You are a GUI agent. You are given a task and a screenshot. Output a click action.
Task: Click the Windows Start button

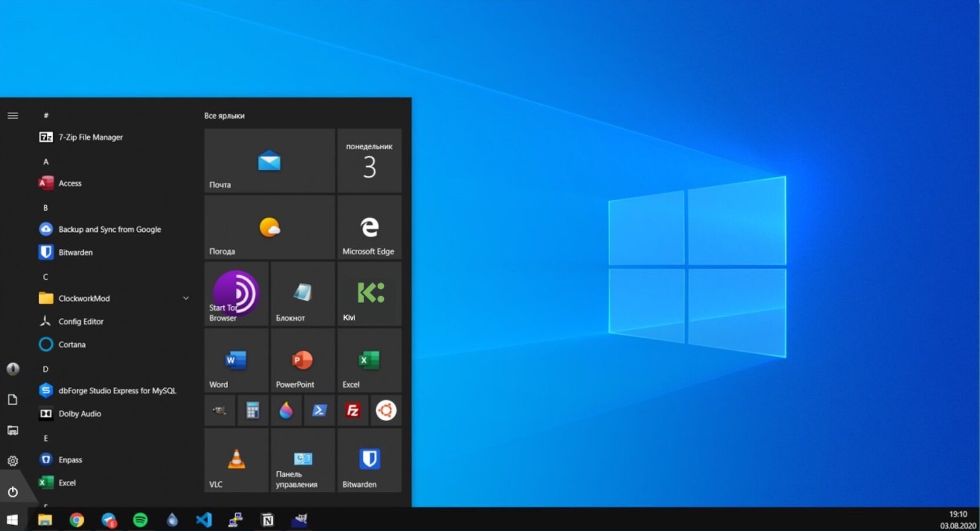[x=13, y=520]
